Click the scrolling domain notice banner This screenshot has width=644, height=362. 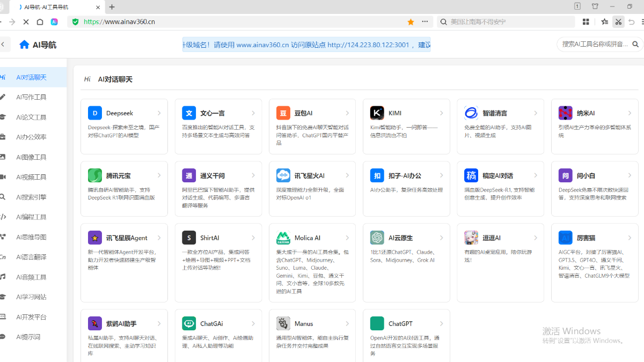click(306, 45)
